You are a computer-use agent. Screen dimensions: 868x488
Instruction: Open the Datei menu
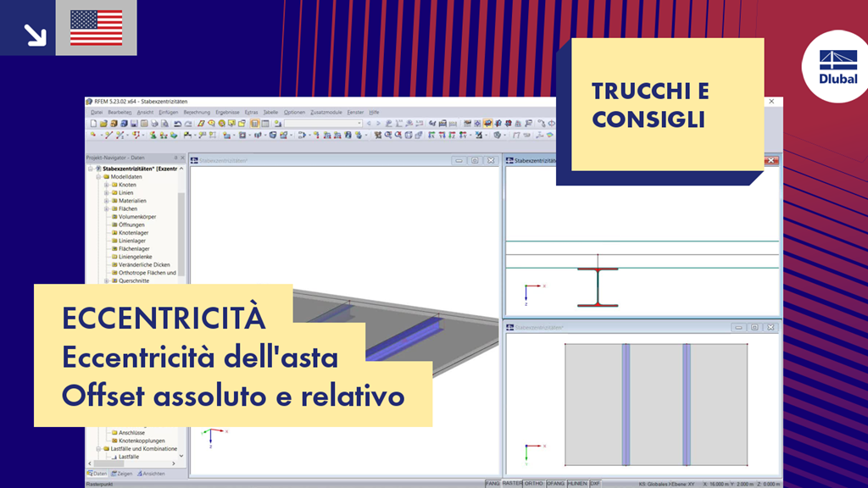pos(97,113)
